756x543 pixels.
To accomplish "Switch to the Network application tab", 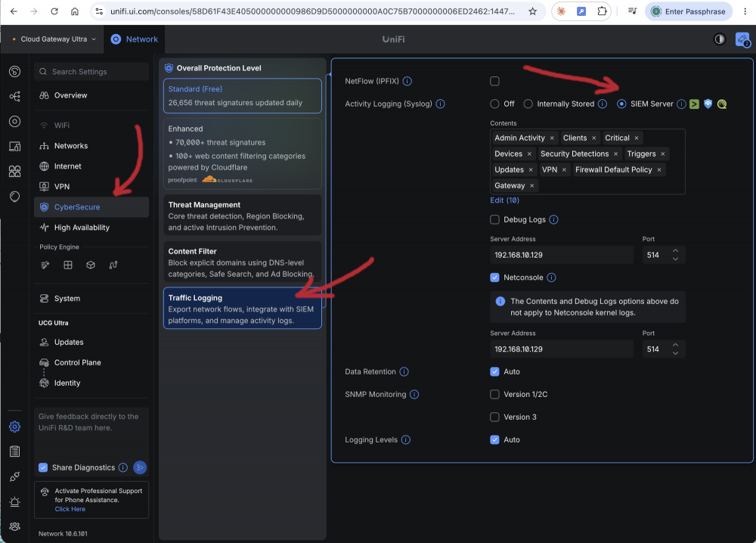I will pos(134,39).
